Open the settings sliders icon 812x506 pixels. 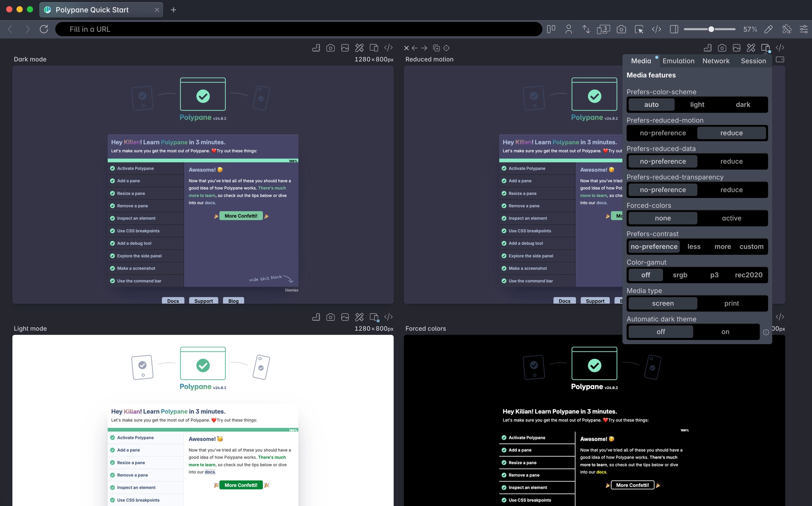pos(804,29)
